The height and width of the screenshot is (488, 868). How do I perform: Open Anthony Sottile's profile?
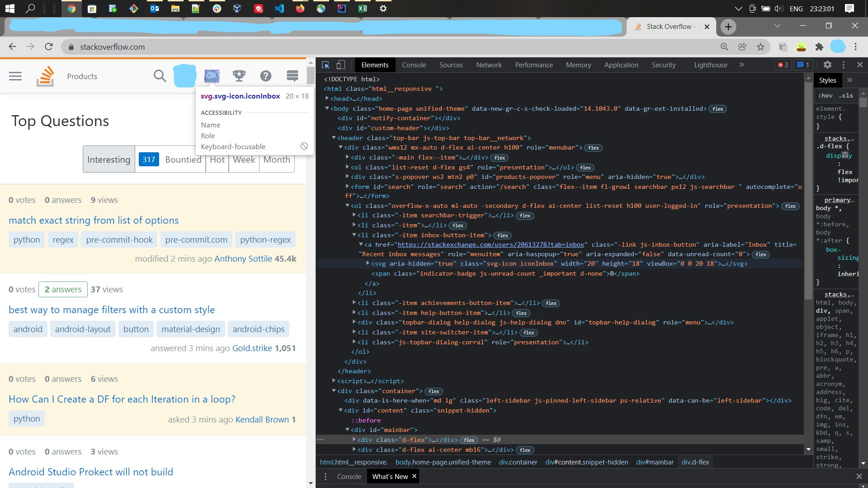243,258
